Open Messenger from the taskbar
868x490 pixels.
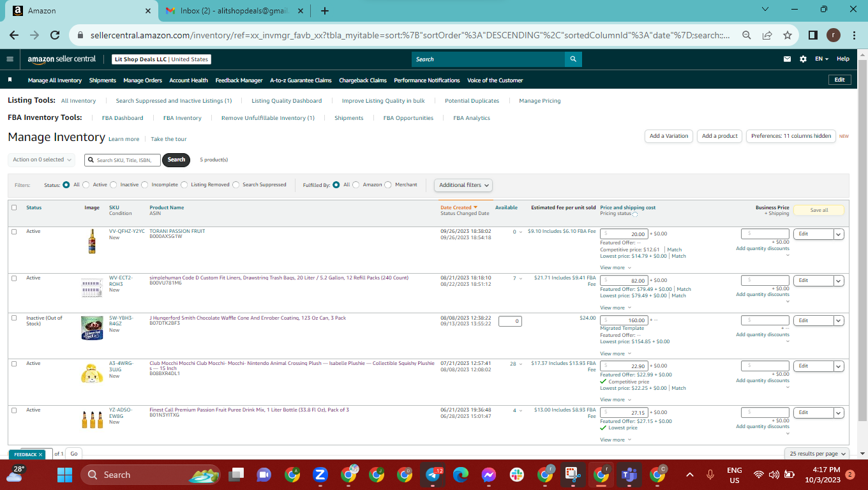(489, 475)
